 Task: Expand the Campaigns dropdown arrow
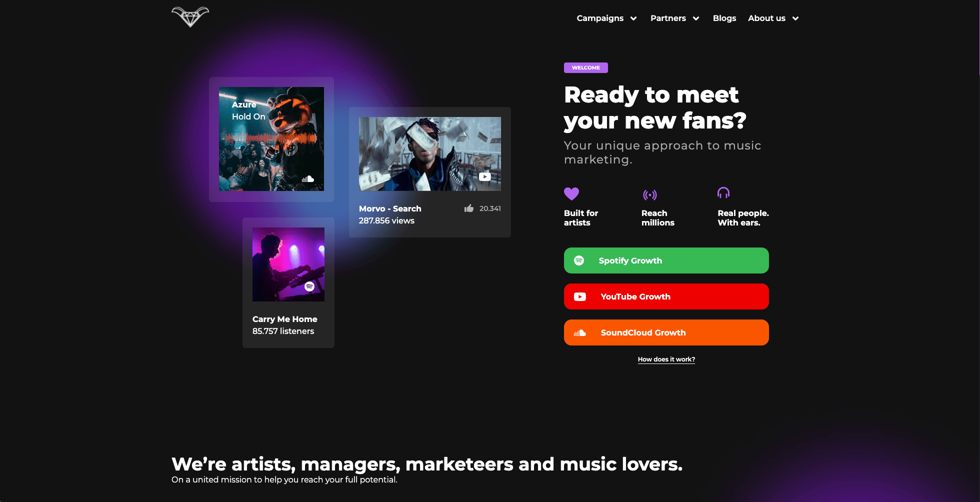point(633,18)
